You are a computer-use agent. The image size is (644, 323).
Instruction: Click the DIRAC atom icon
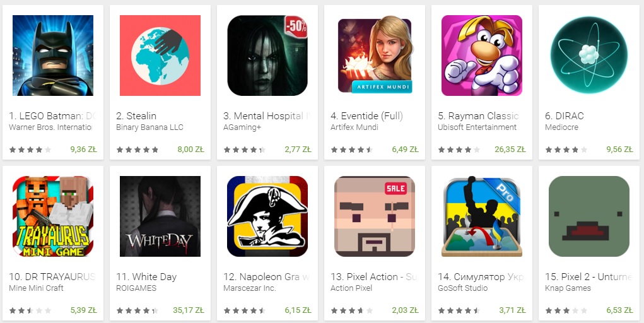pos(589,56)
